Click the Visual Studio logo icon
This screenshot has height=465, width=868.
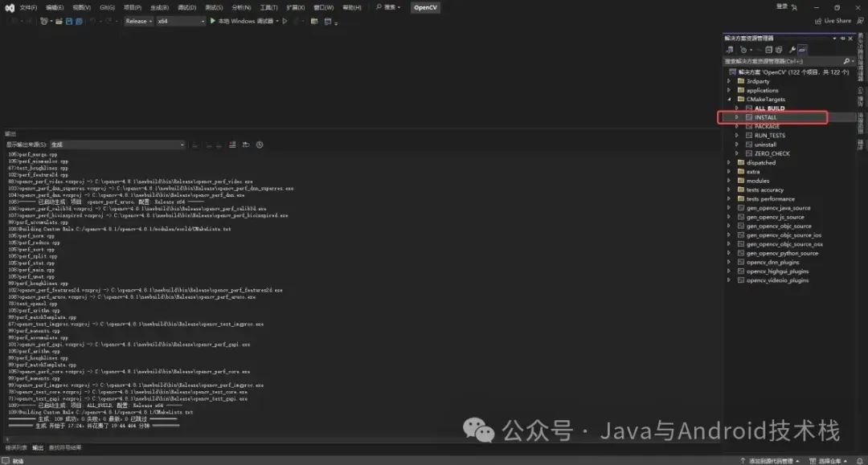(10, 8)
